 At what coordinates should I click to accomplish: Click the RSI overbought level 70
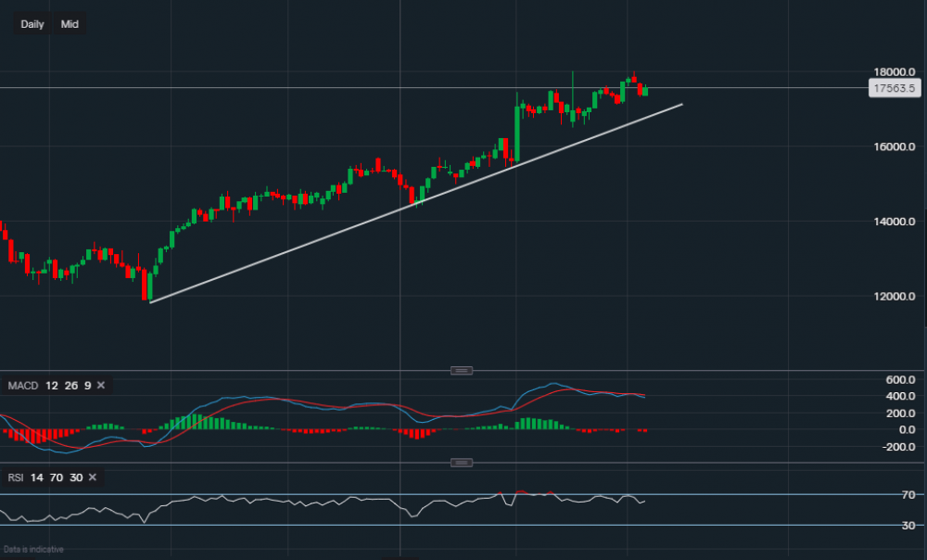point(57,478)
